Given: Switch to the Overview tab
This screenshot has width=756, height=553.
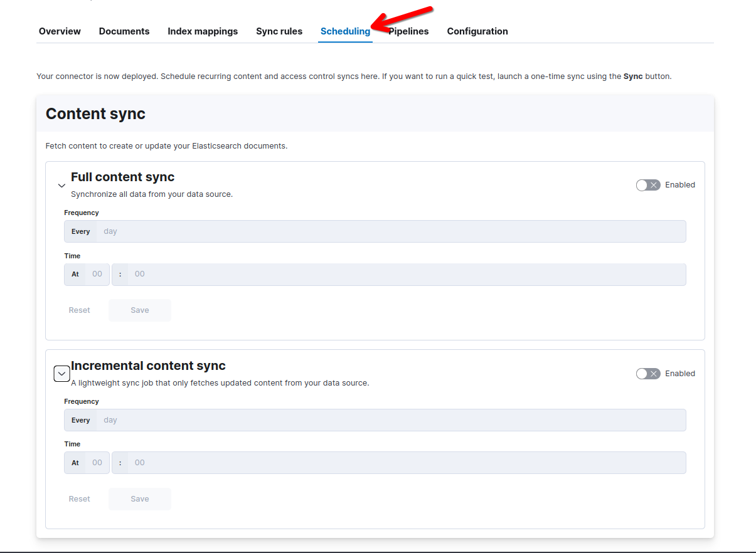Looking at the screenshot, I should [60, 31].
